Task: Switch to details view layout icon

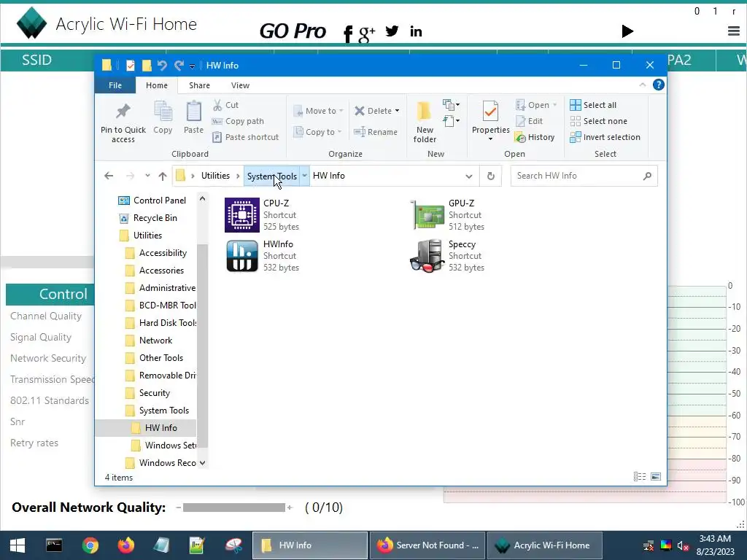Action: tap(639, 476)
